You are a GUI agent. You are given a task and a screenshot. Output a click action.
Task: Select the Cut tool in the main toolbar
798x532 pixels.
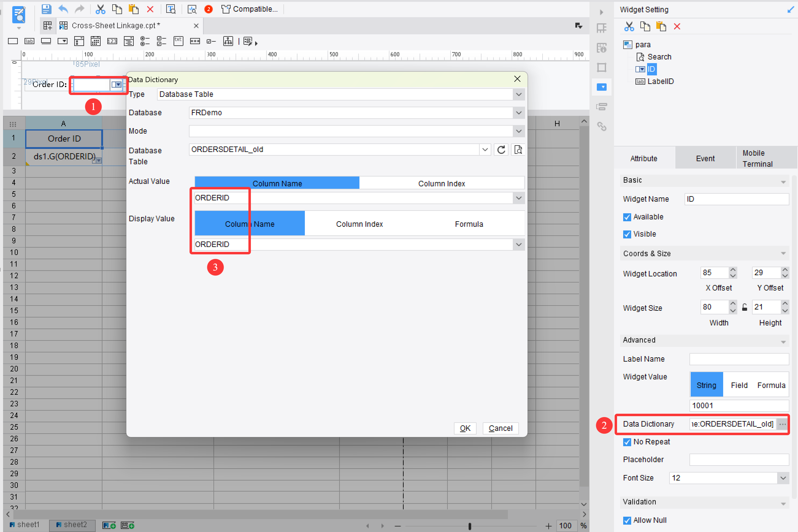tap(100, 9)
